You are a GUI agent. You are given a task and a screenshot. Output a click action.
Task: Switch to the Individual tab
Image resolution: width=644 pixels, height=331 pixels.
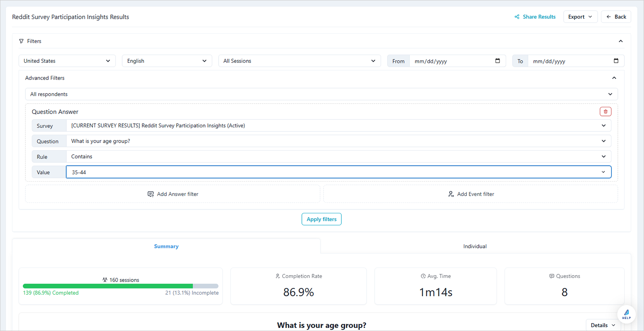[x=475, y=246]
